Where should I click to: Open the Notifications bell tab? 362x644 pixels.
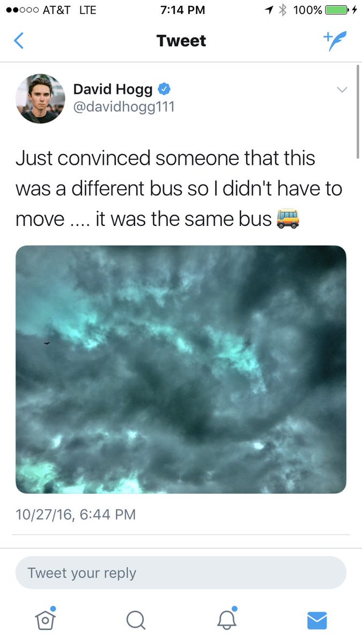click(226, 620)
